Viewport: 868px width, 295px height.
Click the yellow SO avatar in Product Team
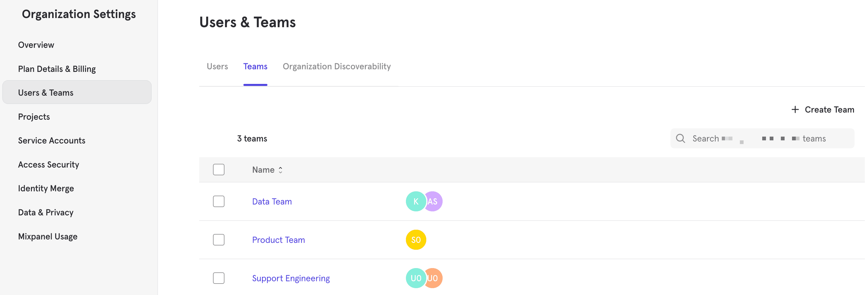click(x=416, y=240)
